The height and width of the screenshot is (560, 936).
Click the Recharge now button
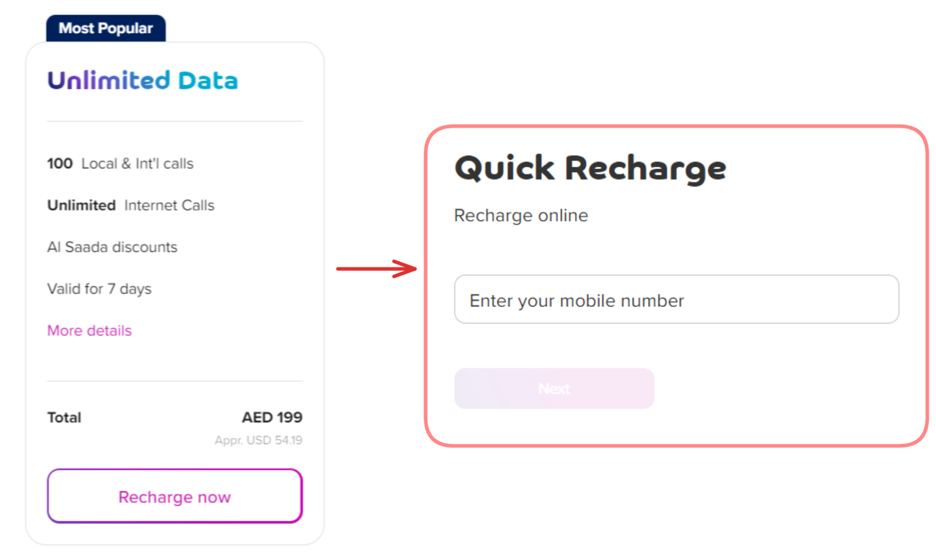(174, 496)
